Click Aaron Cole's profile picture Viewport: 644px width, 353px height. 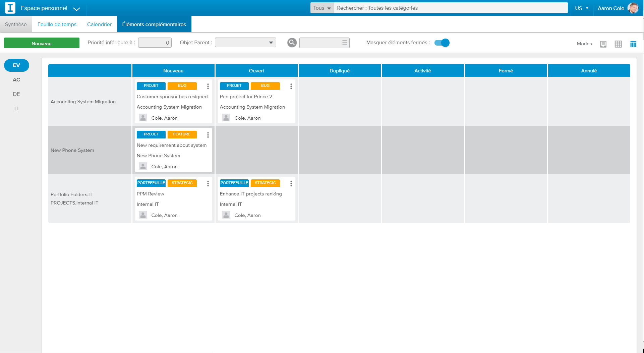634,8
